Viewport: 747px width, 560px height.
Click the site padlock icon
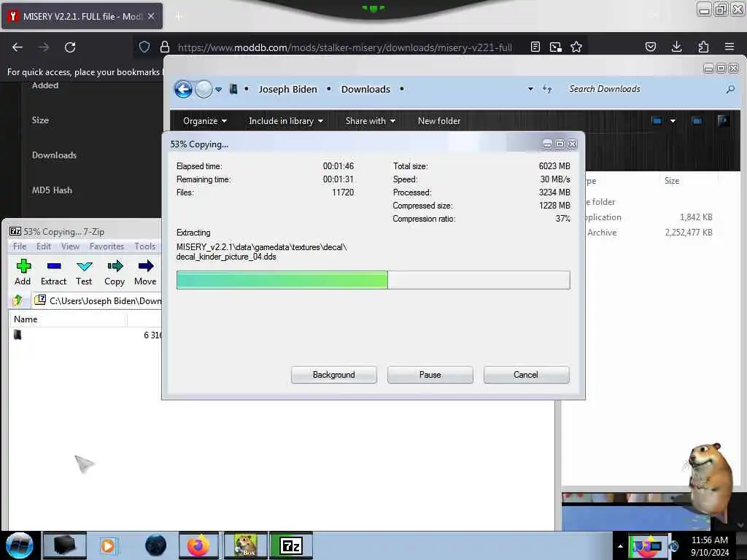click(165, 47)
